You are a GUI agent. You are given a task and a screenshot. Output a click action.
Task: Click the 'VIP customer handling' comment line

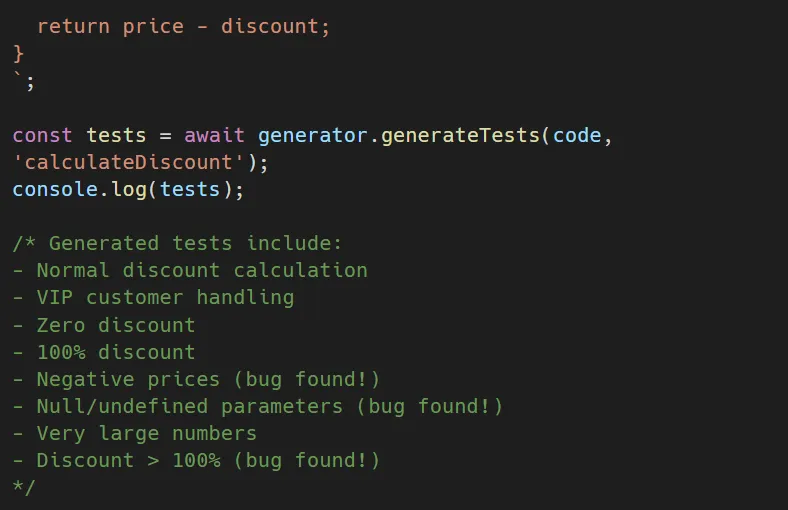pos(165,297)
